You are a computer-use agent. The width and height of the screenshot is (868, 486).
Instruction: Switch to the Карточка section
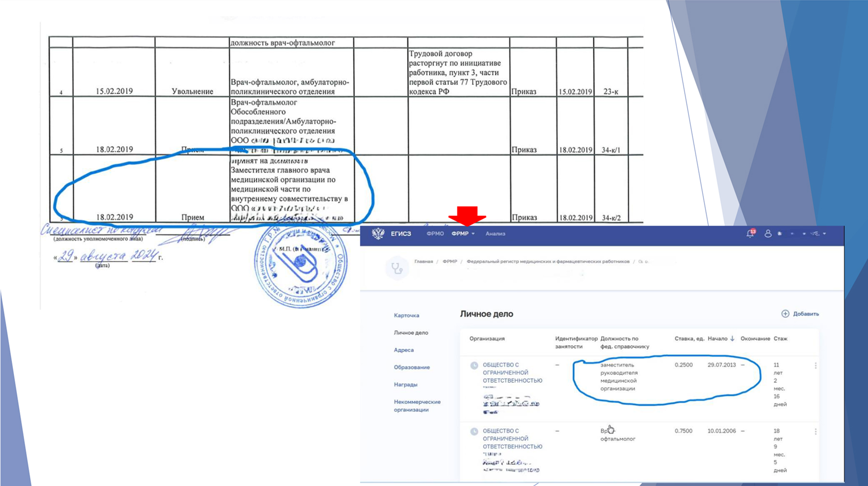click(x=406, y=315)
